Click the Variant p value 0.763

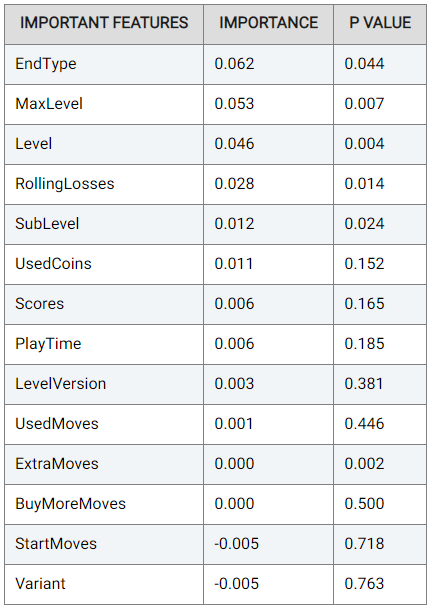(x=364, y=583)
